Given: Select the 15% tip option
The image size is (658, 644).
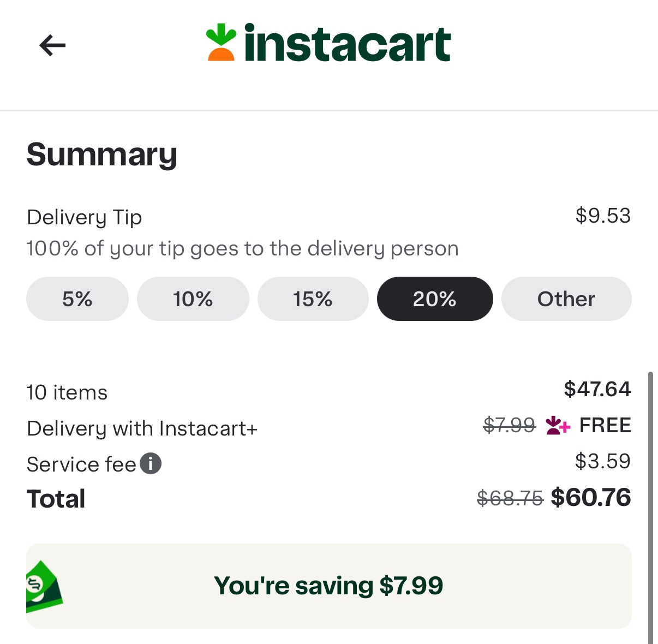Looking at the screenshot, I should pos(313,299).
